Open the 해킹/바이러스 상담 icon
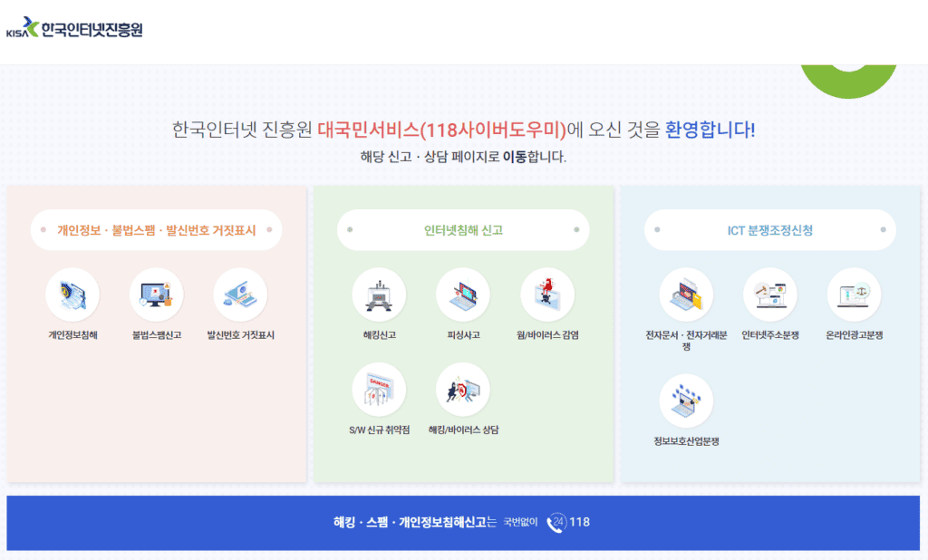 pos(463,390)
